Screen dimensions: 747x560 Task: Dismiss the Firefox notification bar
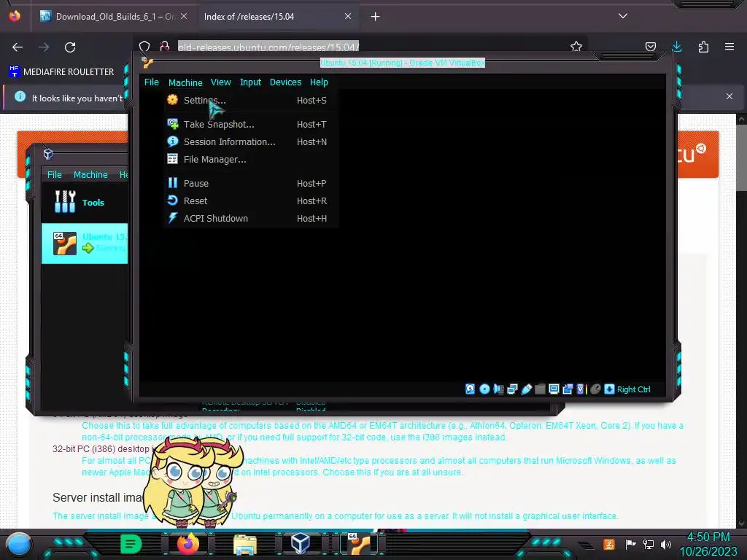tap(729, 96)
